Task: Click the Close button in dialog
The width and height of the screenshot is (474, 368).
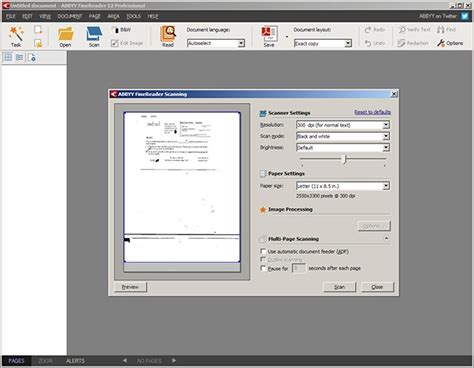Action: pyautogui.click(x=377, y=287)
